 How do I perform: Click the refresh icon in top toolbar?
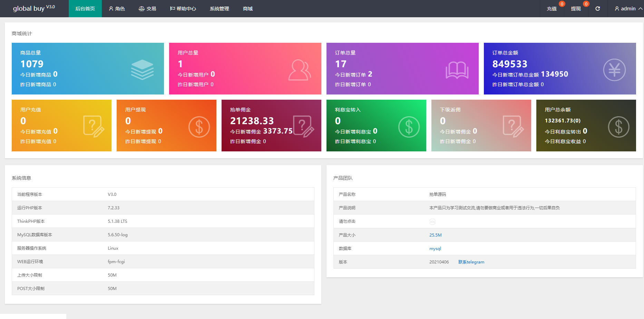pyautogui.click(x=598, y=9)
